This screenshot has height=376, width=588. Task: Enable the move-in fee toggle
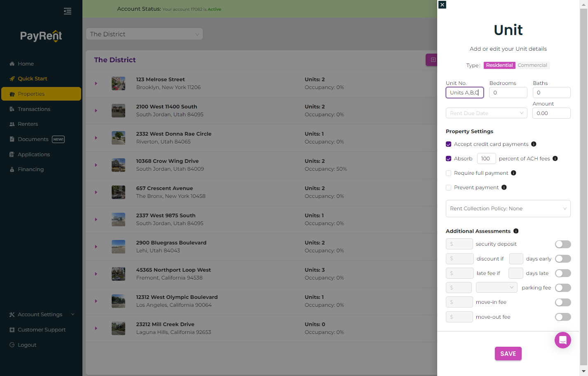click(563, 302)
